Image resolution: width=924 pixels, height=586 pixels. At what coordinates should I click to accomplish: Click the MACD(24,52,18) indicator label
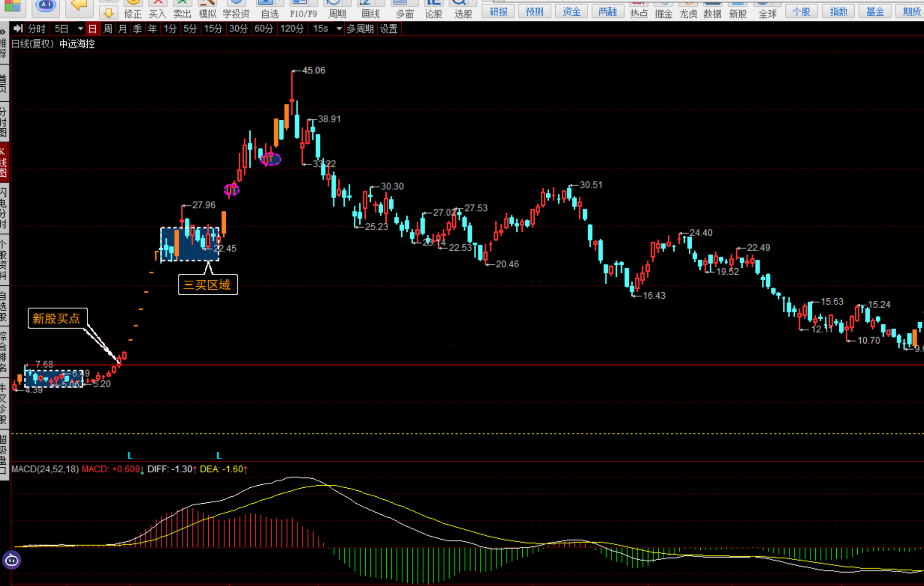(45, 469)
